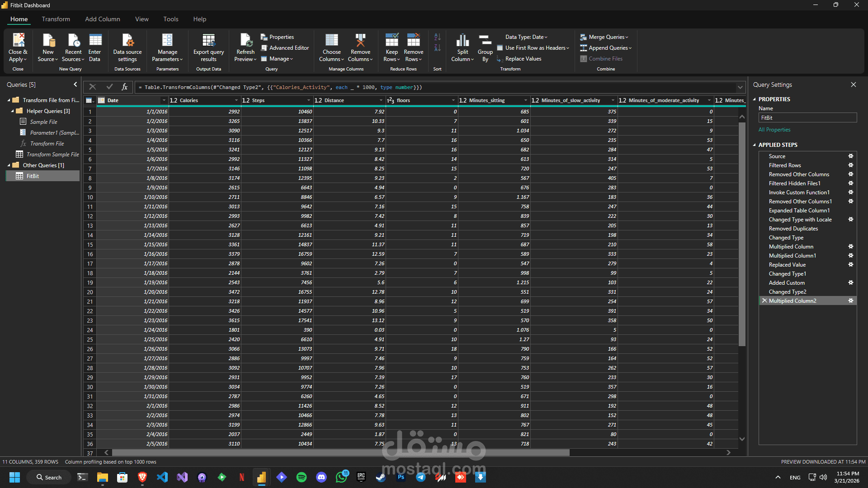
Task: Open the View ribbon tab
Action: (142, 19)
